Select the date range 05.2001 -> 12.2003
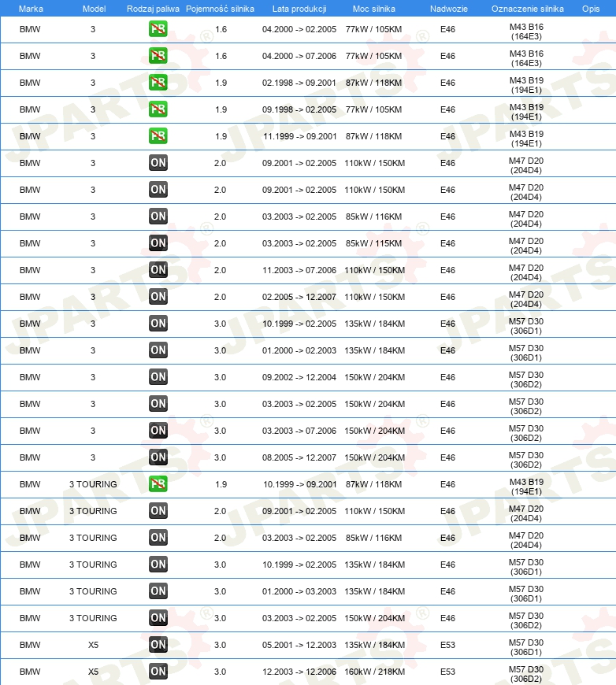616x685 pixels. point(299,645)
